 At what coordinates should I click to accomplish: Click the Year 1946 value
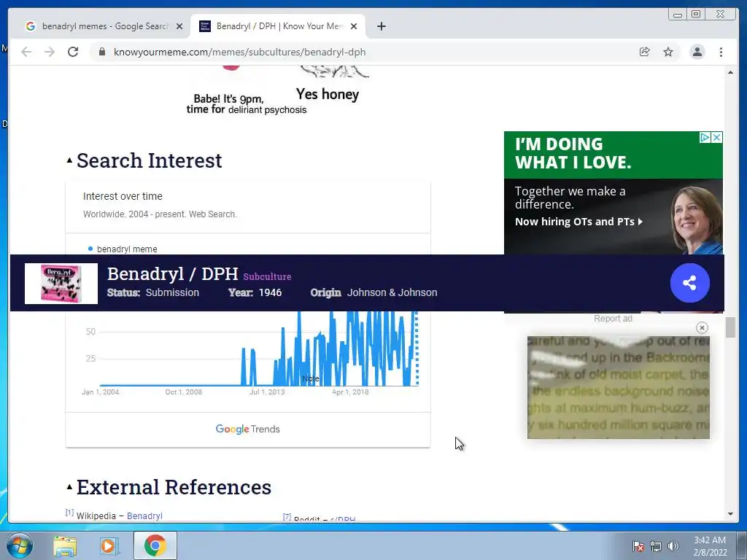pos(270,292)
